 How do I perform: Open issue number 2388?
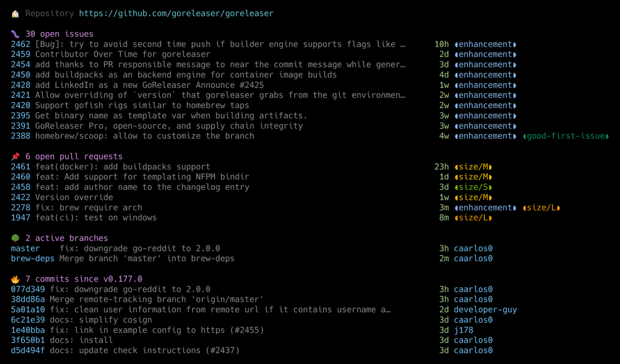[x=21, y=136]
